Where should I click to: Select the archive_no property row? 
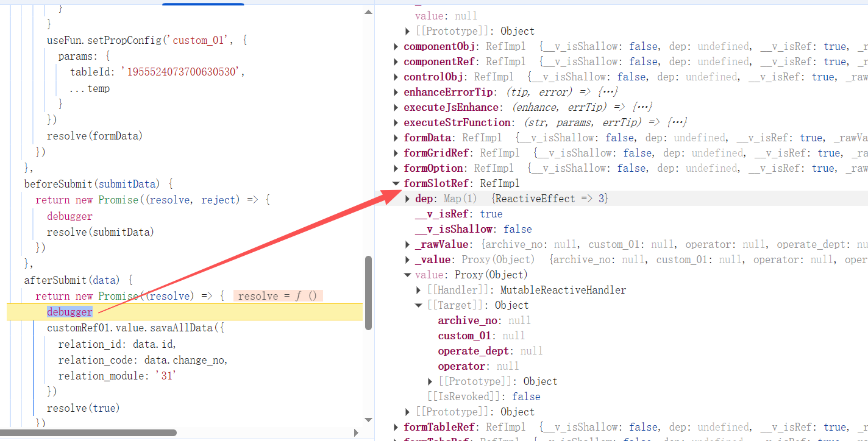pyautogui.click(x=467, y=321)
